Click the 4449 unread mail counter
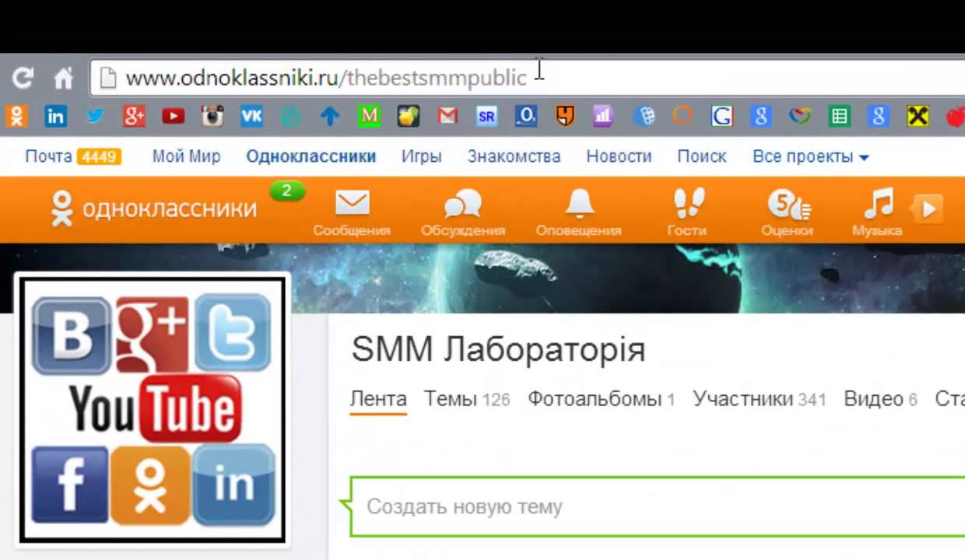 click(x=99, y=157)
